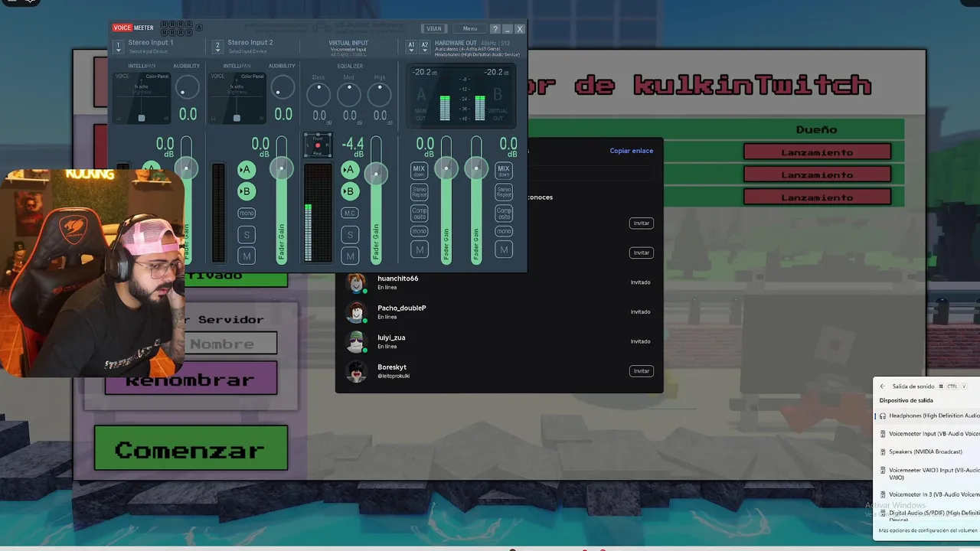The height and width of the screenshot is (551, 980).
Task: Click huanchito66's avatar in the invite list
Action: tap(356, 282)
